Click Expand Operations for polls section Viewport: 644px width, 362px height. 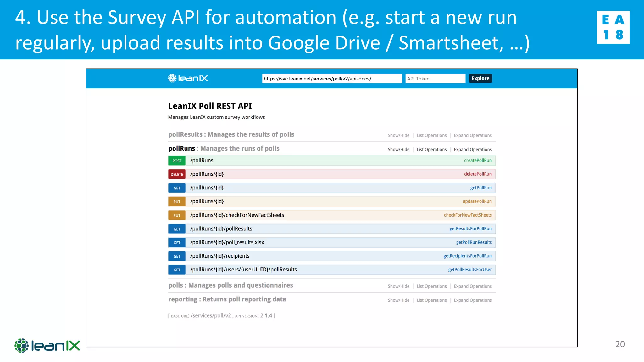pyautogui.click(x=473, y=286)
